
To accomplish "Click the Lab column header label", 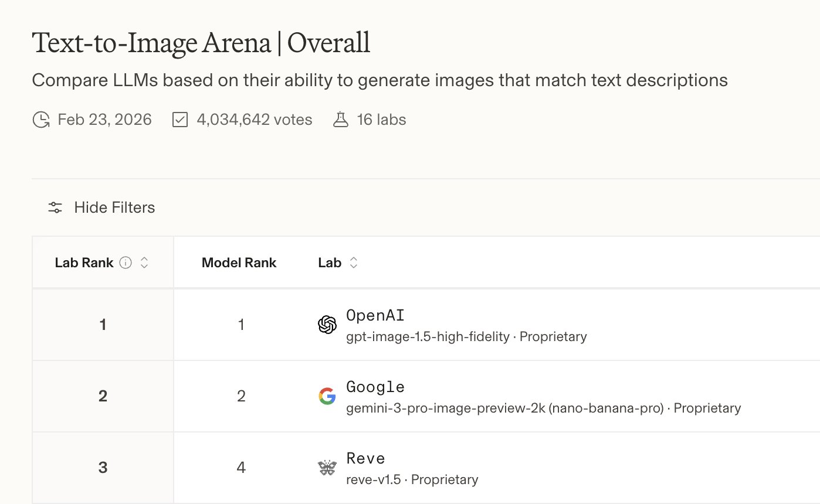I will tap(330, 263).
